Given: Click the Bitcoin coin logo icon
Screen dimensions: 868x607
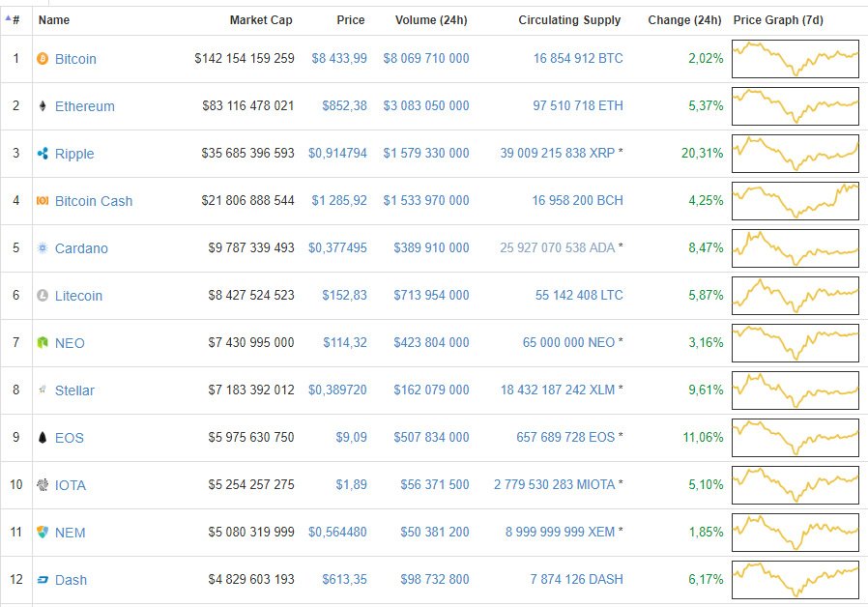Looking at the screenshot, I should [43, 58].
